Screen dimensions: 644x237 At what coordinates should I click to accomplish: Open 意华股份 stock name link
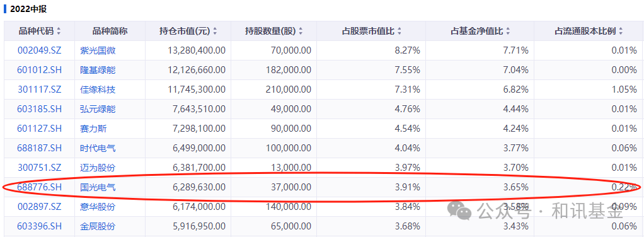[x=98, y=207]
